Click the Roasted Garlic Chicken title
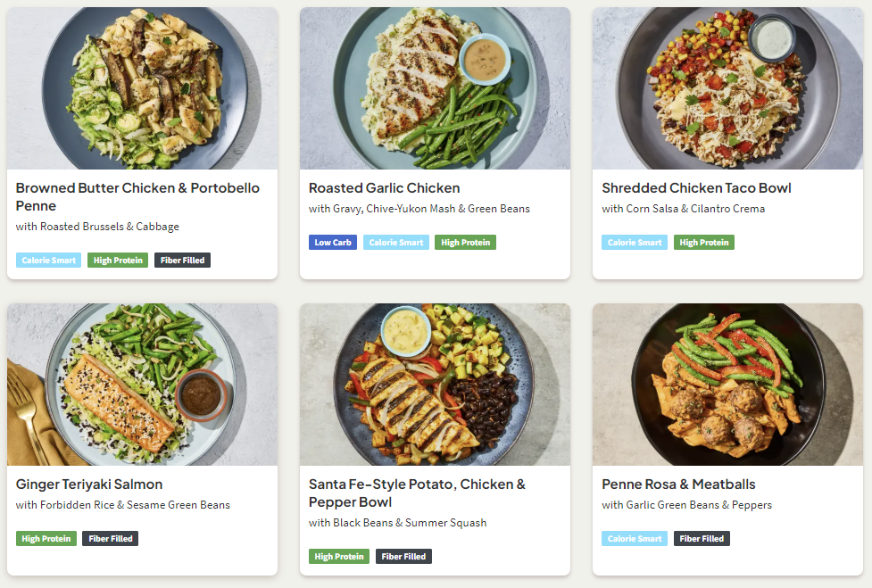 coord(384,188)
